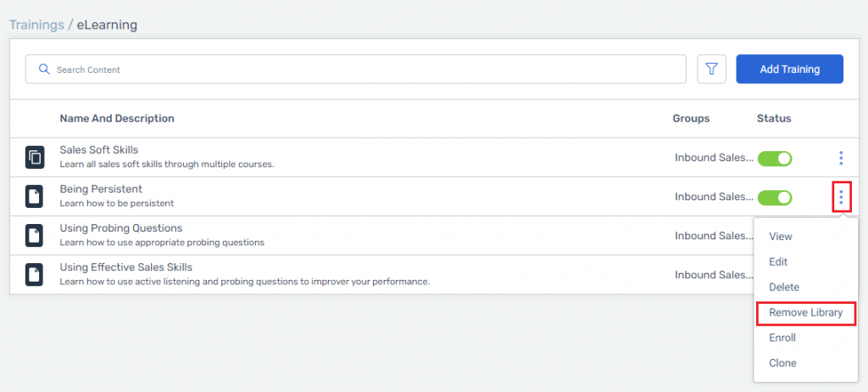Click the Sales Soft Skills collection icon
Screen dimensions: 868x392
pos(34,158)
